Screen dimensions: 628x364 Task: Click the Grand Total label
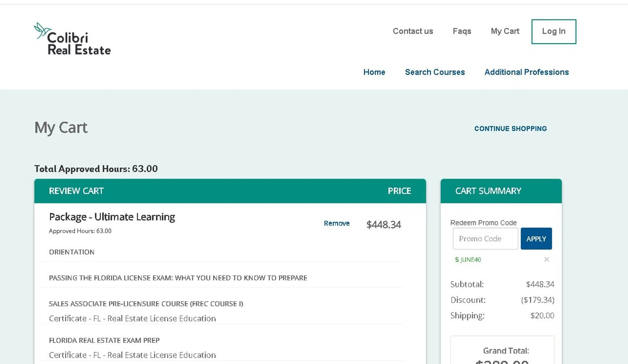click(x=506, y=351)
